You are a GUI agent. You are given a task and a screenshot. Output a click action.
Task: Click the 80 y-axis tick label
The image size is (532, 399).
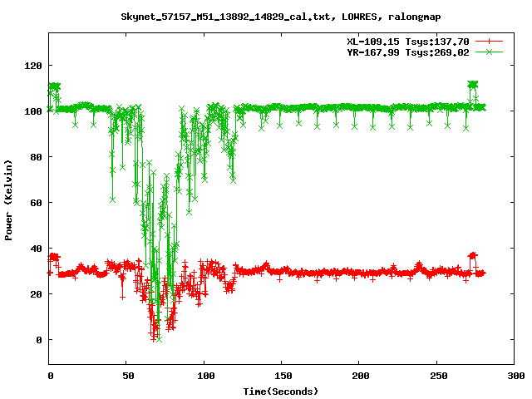pos(36,157)
